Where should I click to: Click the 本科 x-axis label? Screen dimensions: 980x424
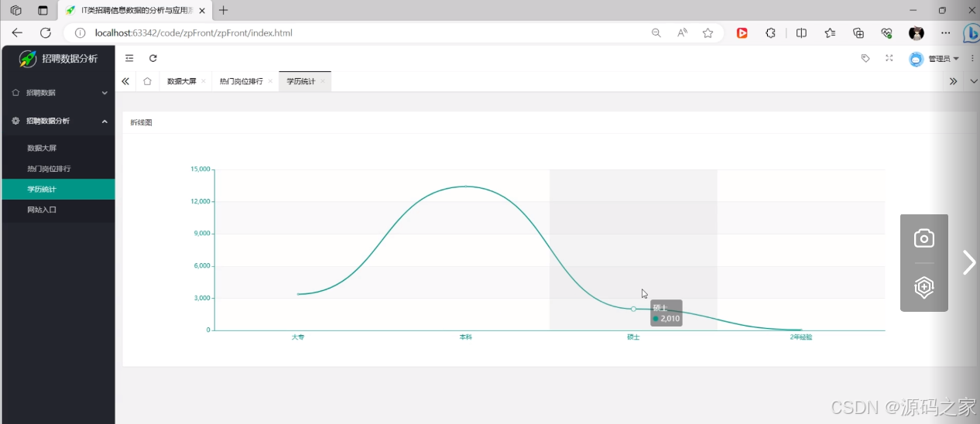[465, 337]
